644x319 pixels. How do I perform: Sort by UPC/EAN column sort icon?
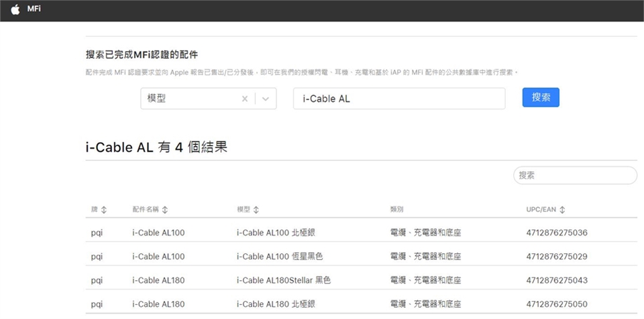click(x=562, y=210)
